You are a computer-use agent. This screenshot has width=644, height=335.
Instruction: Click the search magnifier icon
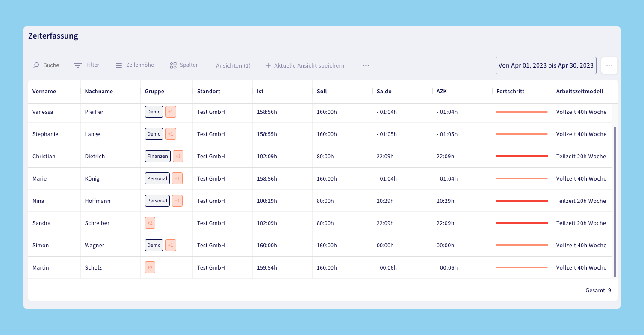pos(36,65)
